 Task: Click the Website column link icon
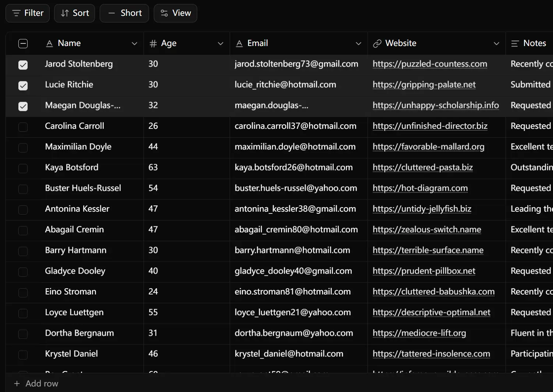pyautogui.click(x=377, y=43)
